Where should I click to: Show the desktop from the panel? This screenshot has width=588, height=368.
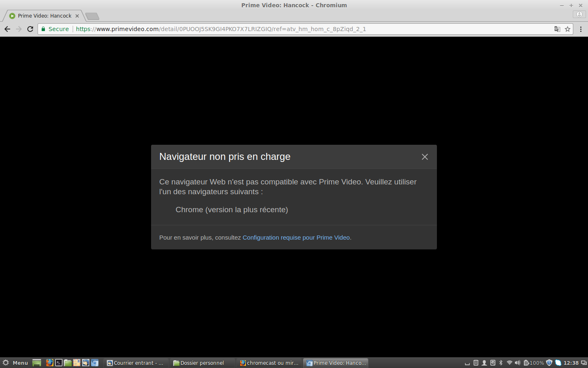click(x=37, y=363)
